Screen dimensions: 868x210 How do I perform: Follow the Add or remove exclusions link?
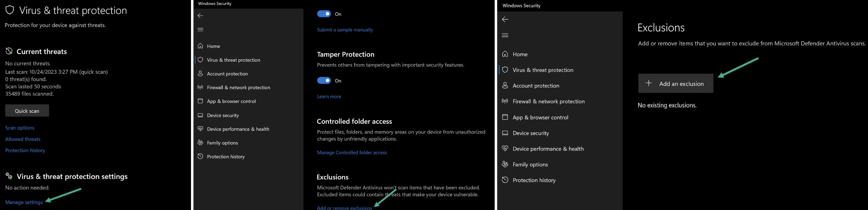[344, 208]
